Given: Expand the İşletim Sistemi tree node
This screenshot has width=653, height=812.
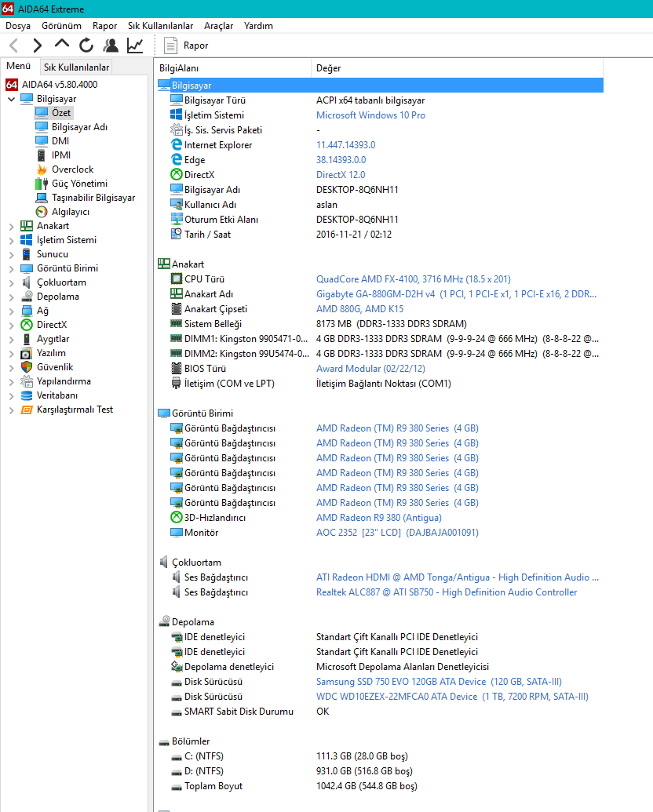Looking at the screenshot, I should [x=12, y=240].
